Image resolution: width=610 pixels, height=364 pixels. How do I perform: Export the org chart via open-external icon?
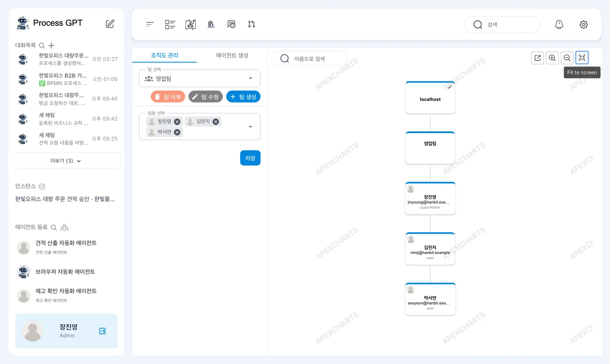[x=538, y=58]
